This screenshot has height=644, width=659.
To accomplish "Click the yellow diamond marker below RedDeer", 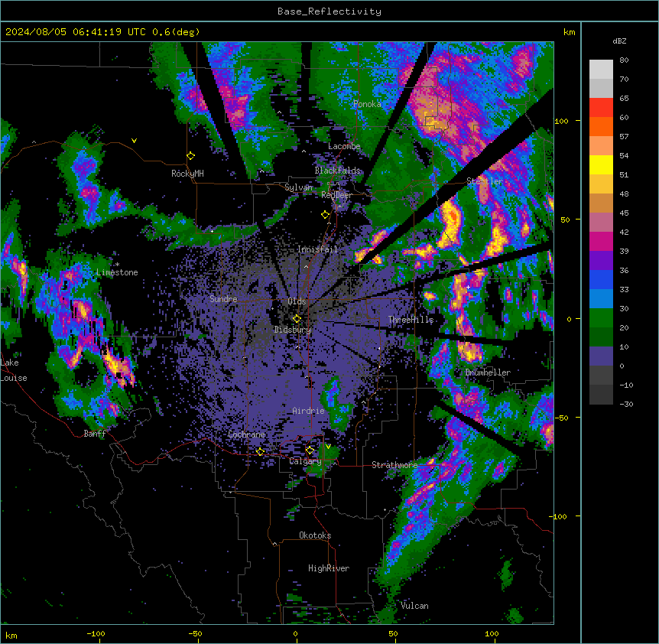I will tap(325, 215).
